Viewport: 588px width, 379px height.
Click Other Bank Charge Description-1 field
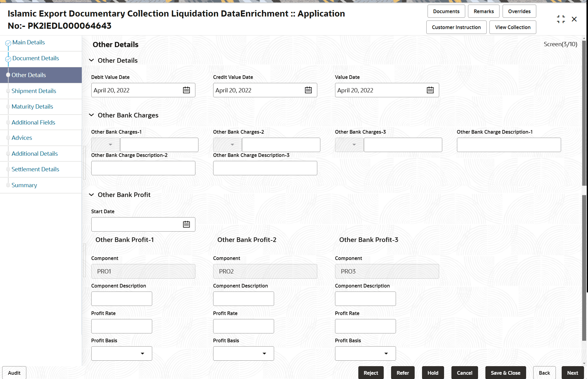point(508,145)
